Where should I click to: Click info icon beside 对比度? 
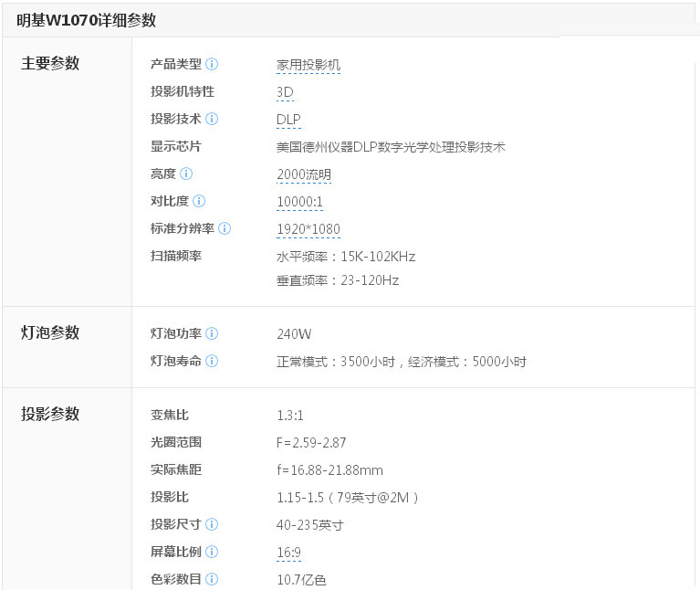(x=199, y=201)
